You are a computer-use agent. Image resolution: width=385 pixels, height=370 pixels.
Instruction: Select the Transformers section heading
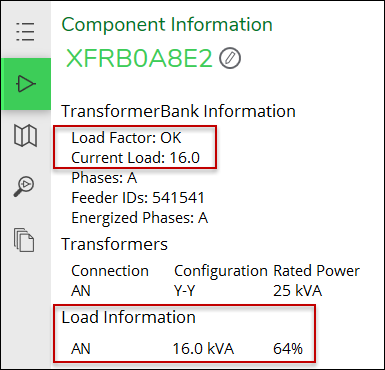pyautogui.click(x=114, y=244)
